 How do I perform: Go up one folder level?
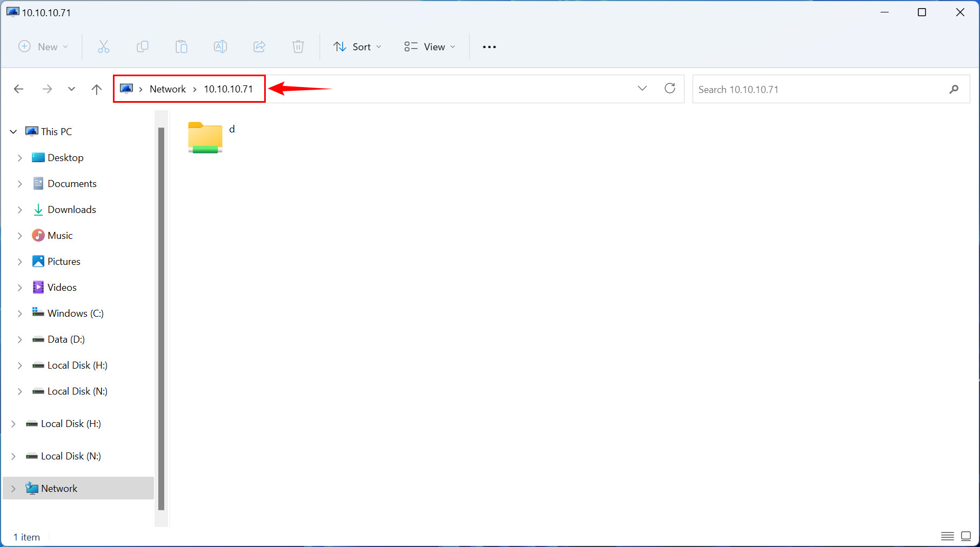click(x=97, y=89)
